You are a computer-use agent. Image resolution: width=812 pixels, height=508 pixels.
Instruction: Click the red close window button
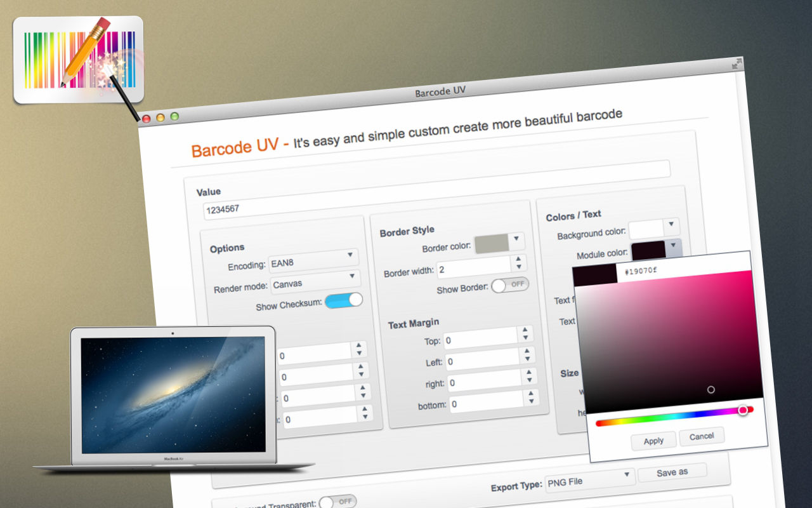tap(146, 118)
